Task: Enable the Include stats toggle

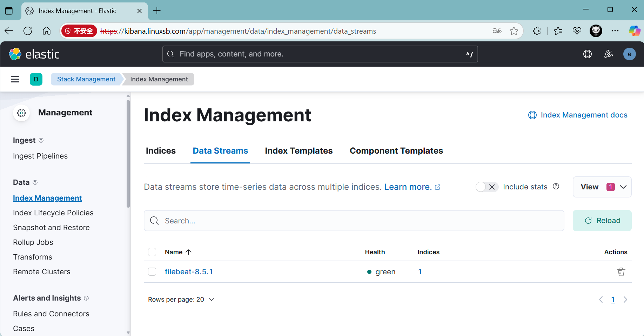Action: tap(487, 187)
